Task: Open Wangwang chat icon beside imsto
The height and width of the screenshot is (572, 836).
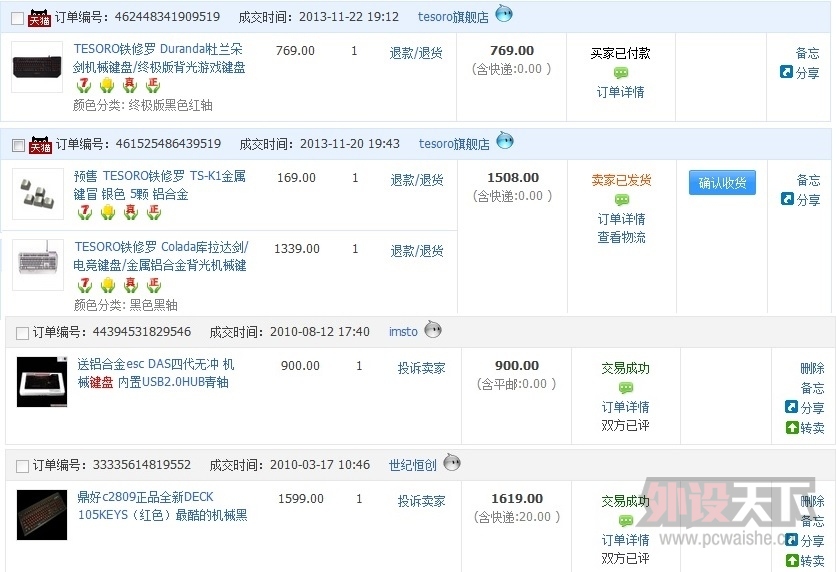Action: click(433, 329)
